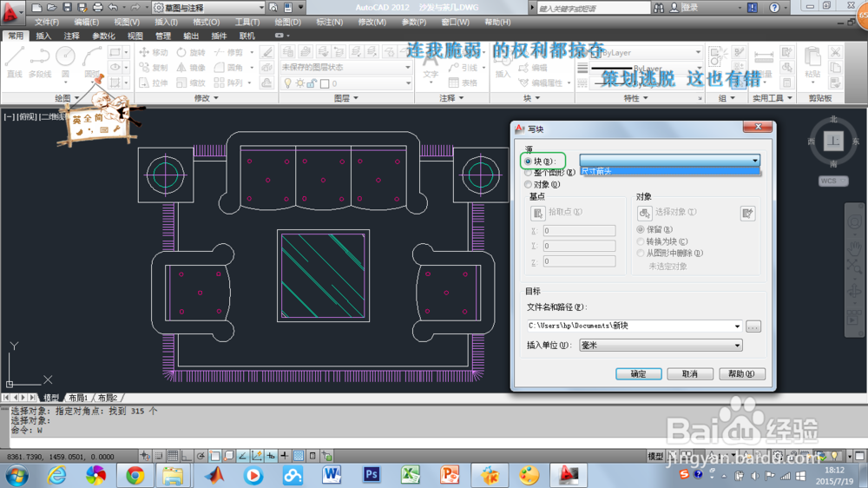
Task: Open the Format (格式) menu
Action: point(207,23)
